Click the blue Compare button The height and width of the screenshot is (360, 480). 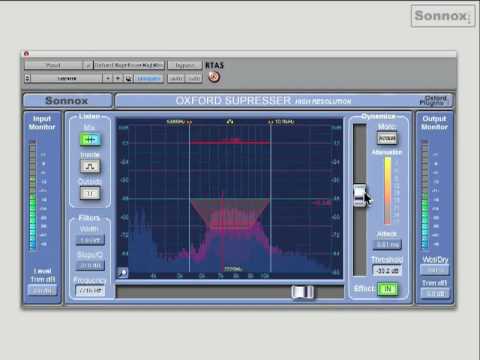point(149,78)
